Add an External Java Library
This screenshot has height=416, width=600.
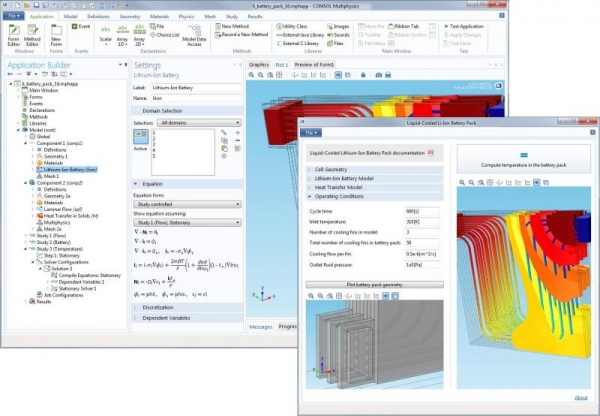[300, 35]
